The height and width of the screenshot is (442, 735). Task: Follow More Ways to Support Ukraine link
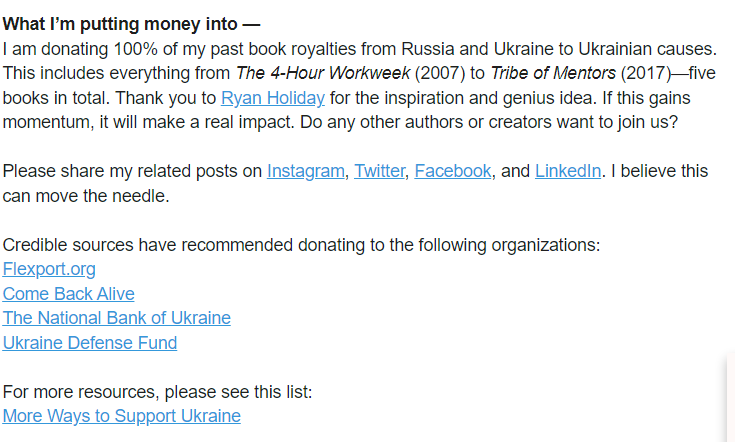click(122, 416)
